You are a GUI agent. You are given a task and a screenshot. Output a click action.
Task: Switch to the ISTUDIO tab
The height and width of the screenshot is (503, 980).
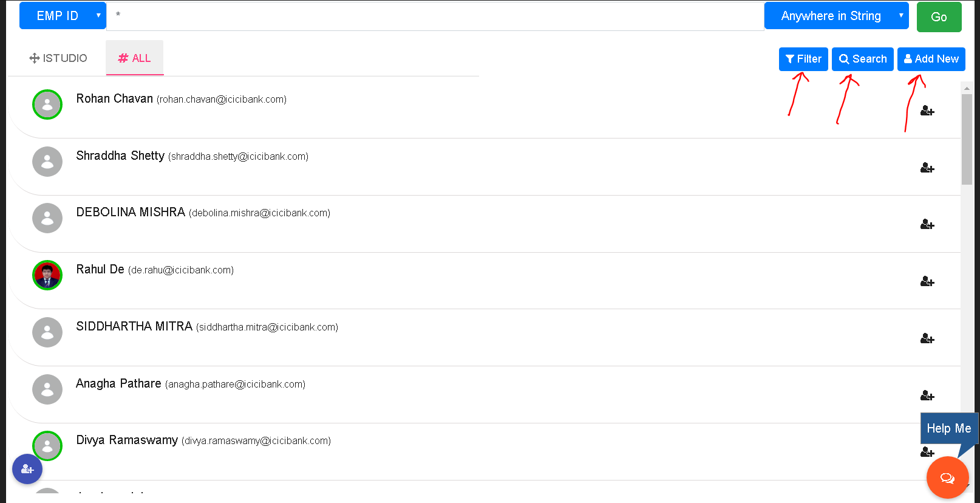pyautogui.click(x=58, y=58)
